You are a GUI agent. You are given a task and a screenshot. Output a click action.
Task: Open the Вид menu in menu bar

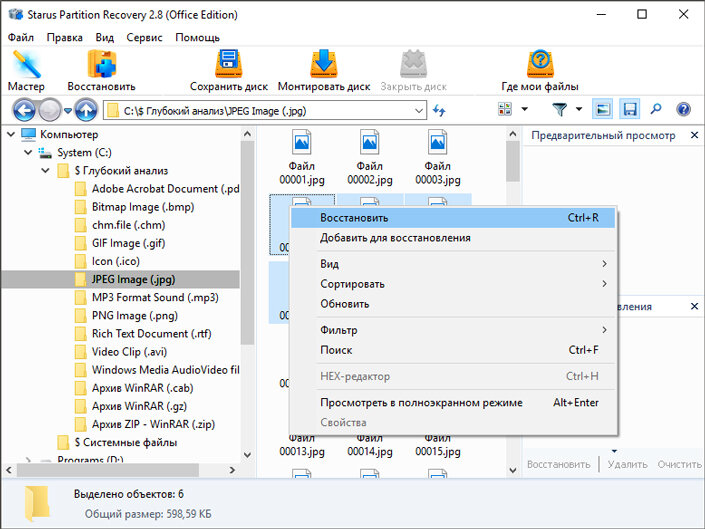point(104,38)
